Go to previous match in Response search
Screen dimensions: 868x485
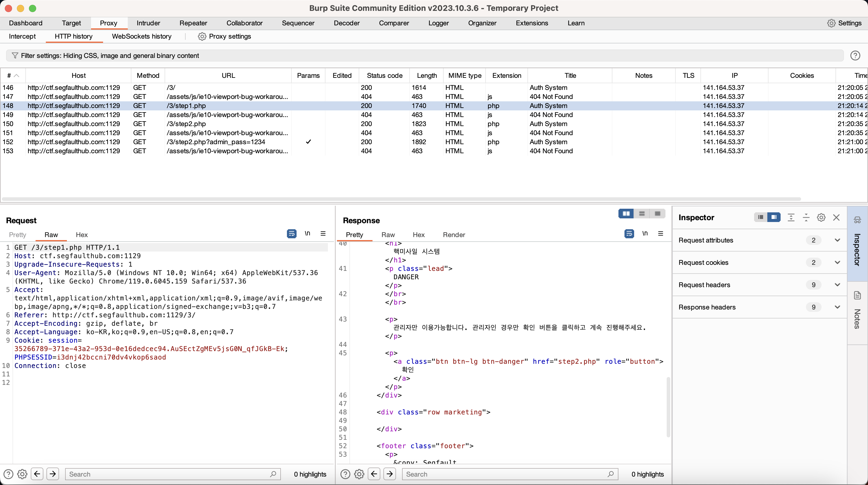pos(374,474)
